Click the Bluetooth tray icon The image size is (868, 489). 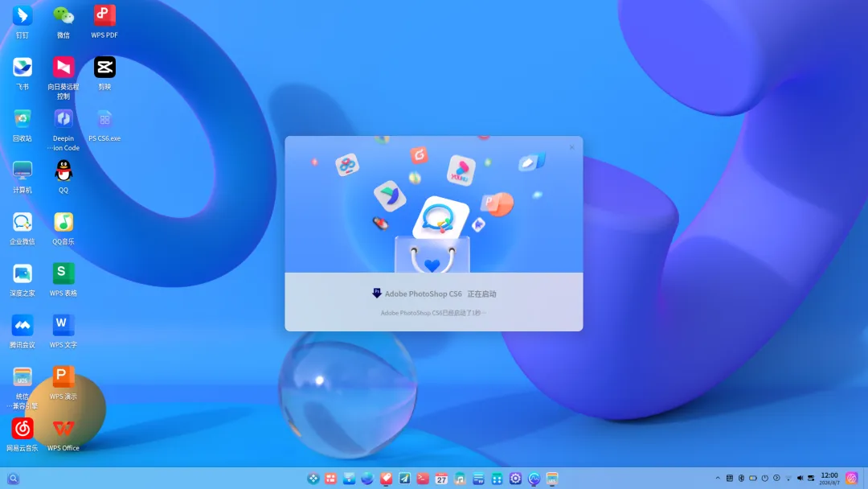coord(741,478)
